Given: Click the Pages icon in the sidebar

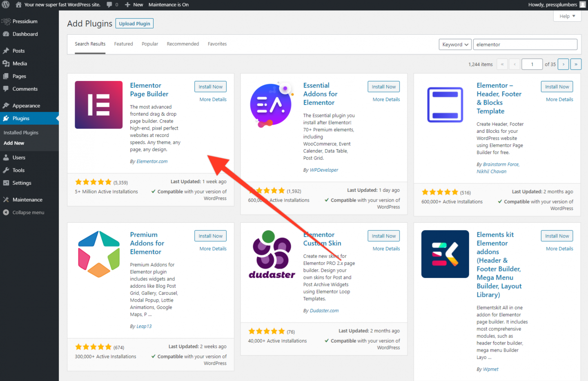Looking at the screenshot, I should tap(6, 76).
